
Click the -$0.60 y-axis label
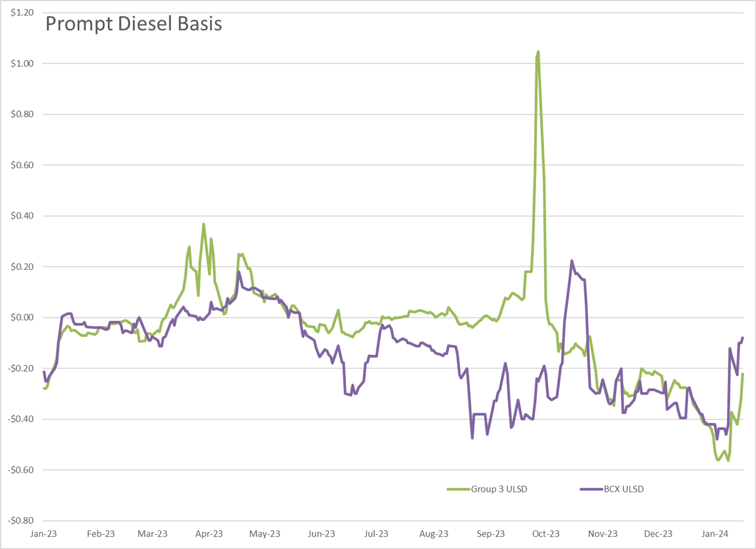click(21, 470)
